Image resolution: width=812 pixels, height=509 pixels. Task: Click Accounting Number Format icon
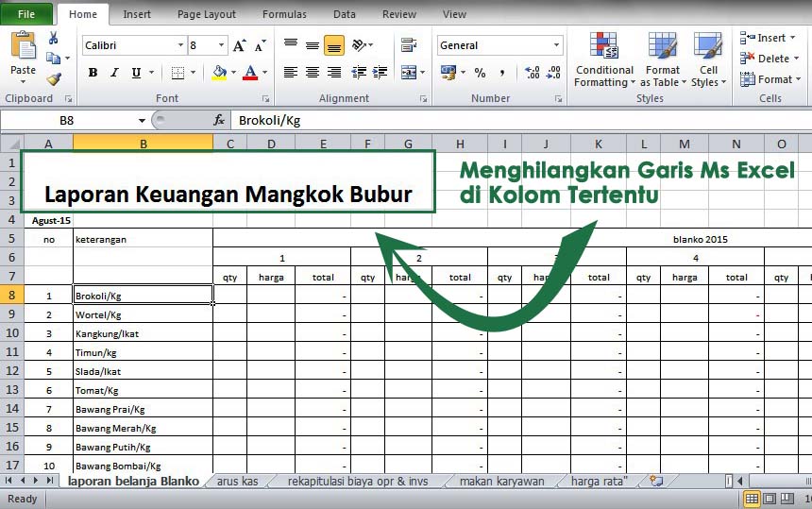pos(448,73)
